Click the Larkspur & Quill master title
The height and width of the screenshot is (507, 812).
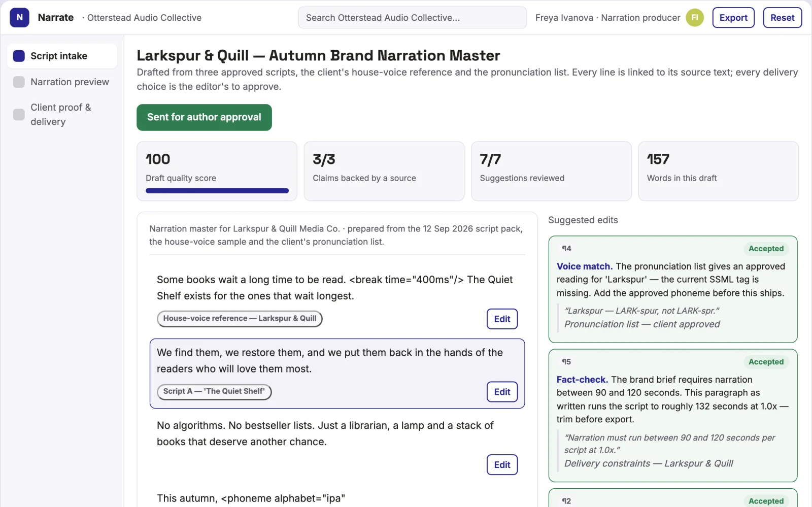318,55
